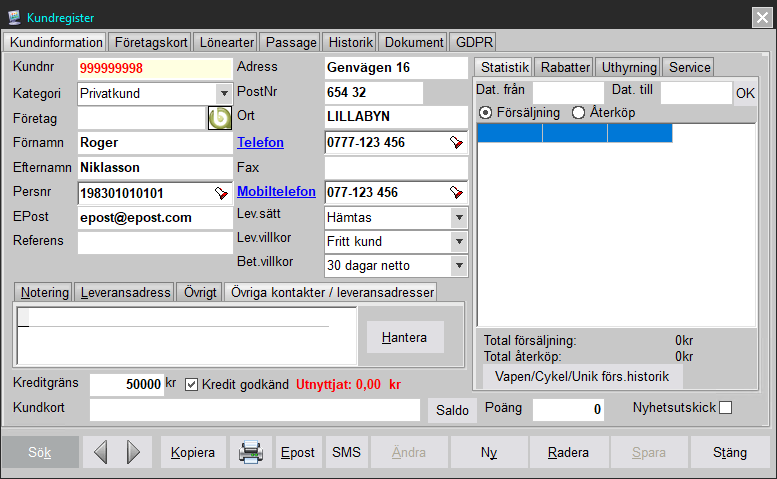The height and width of the screenshot is (479, 777).
Task: Click the pen icon in Telefon field
Action: tap(456, 142)
